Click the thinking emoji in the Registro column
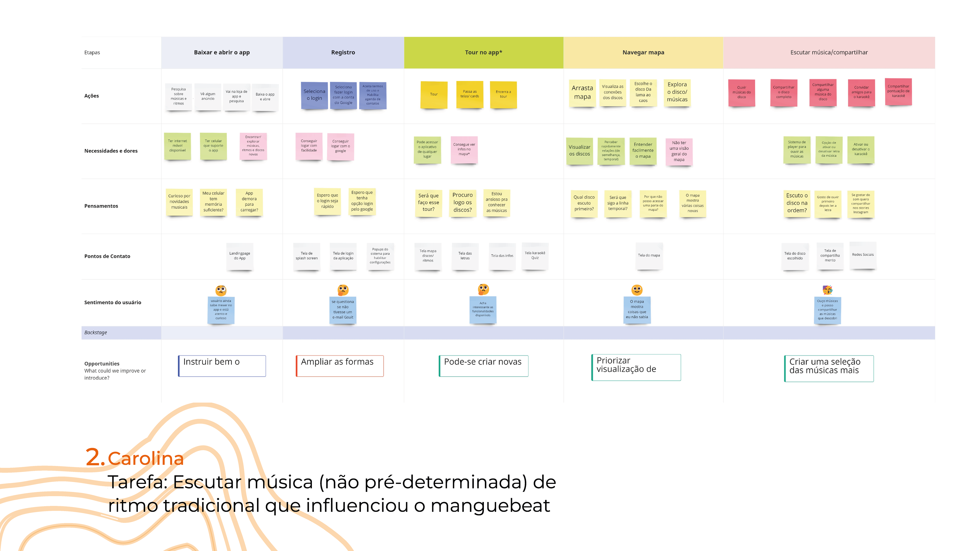980x551 pixels. click(343, 290)
